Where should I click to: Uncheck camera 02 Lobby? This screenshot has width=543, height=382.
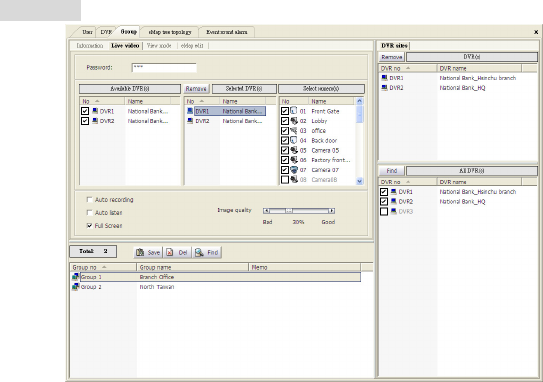click(x=285, y=121)
